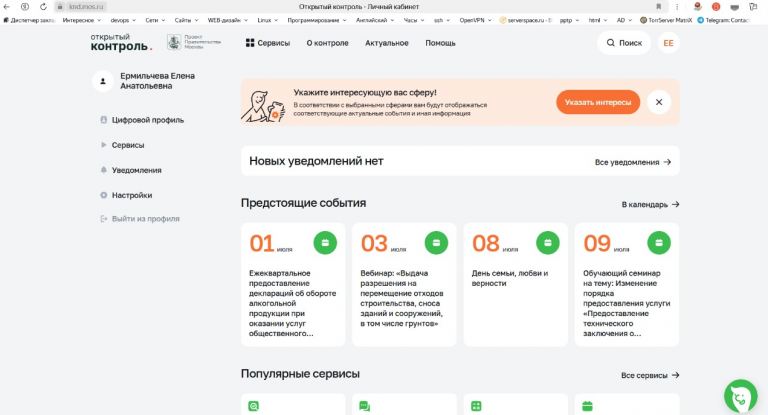Click the Предстоящие события heading

(303, 203)
